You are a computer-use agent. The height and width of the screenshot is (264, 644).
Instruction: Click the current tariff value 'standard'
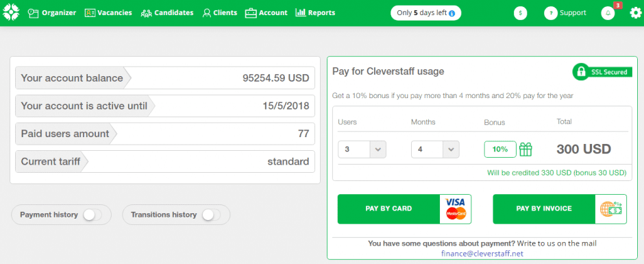288,162
